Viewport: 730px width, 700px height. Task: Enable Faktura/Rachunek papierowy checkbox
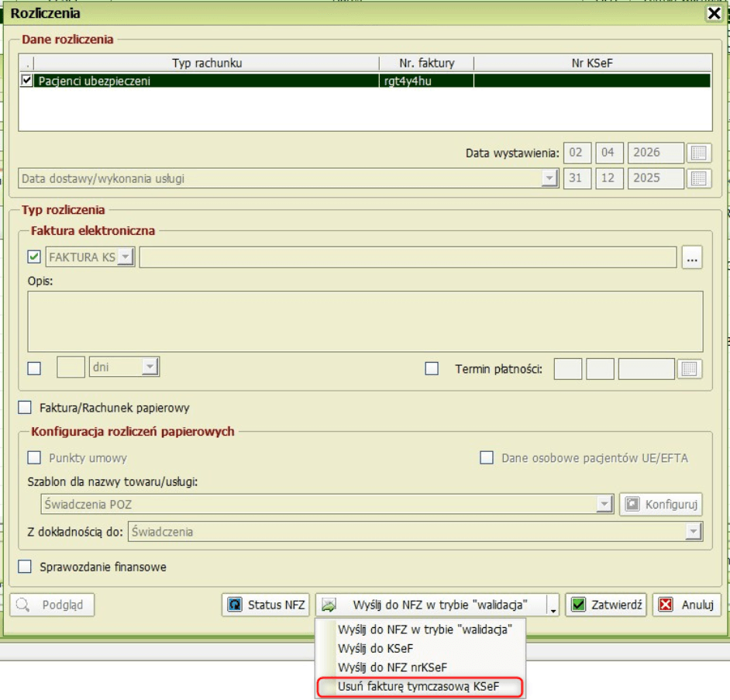pyautogui.click(x=26, y=408)
